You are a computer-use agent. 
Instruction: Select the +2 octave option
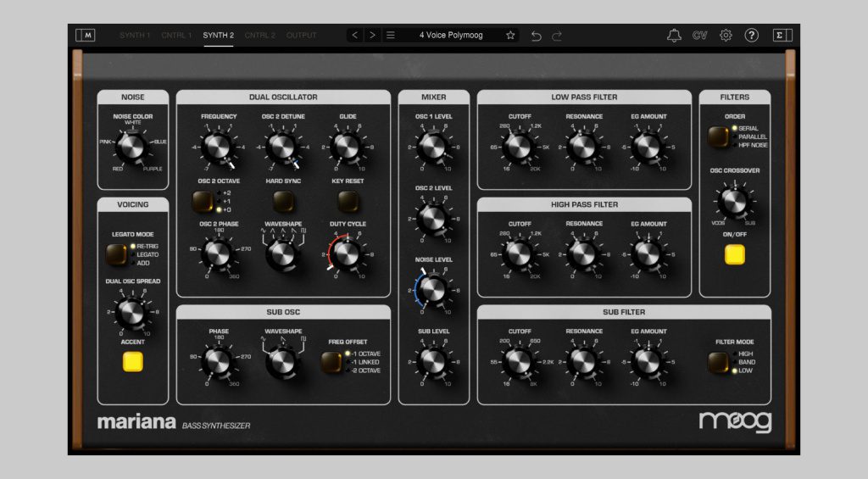click(224, 192)
